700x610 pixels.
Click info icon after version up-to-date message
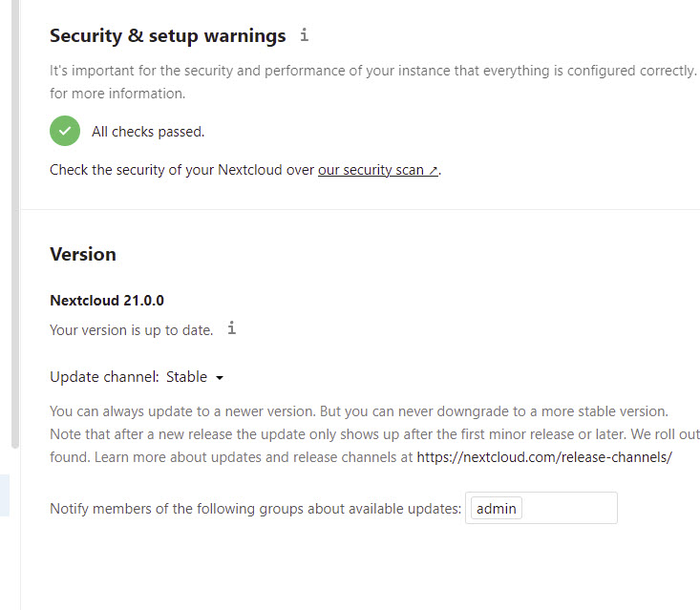(231, 329)
